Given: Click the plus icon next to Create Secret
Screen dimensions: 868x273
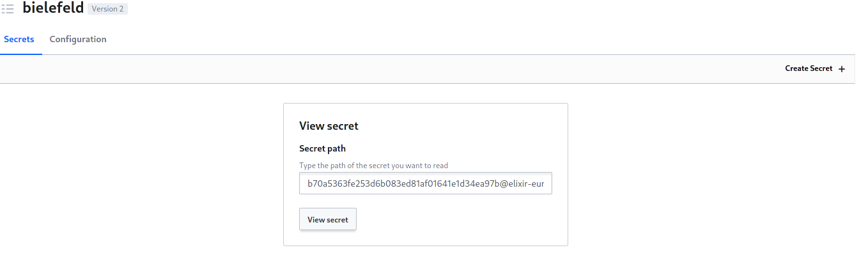Looking at the screenshot, I should (842, 69).
